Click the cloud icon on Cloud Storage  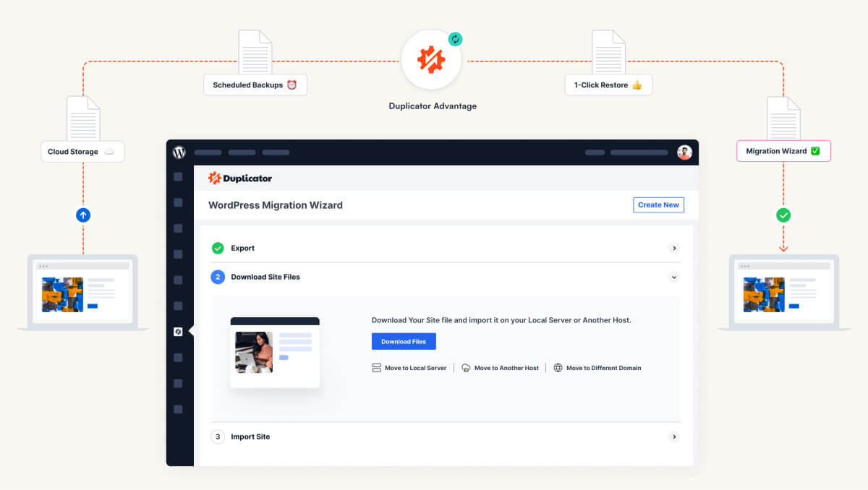tap(109, 152)
